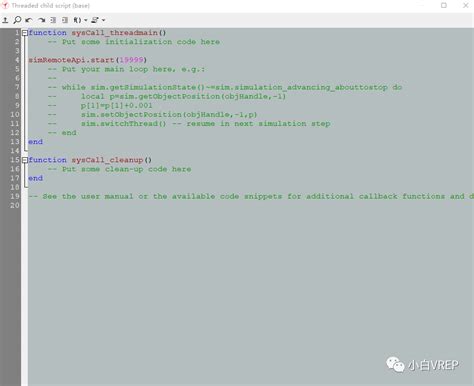Click the f() function navigator icon
474x386 pixels.
(x=77, y=20)
